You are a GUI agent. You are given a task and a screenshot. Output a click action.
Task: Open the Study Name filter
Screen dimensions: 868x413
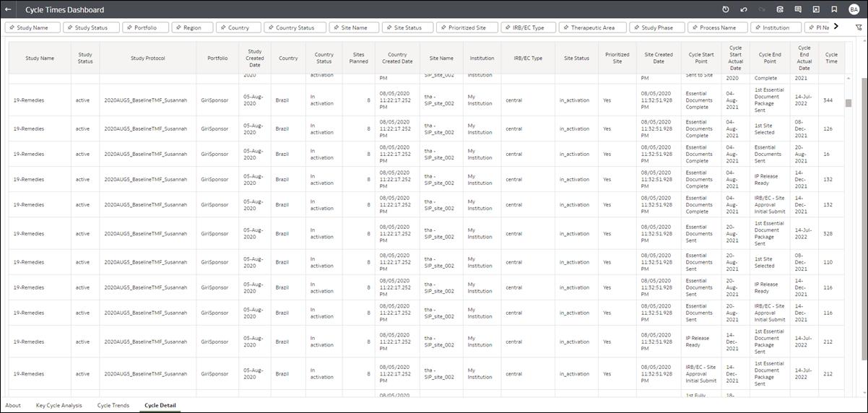(x=32, y=27)
